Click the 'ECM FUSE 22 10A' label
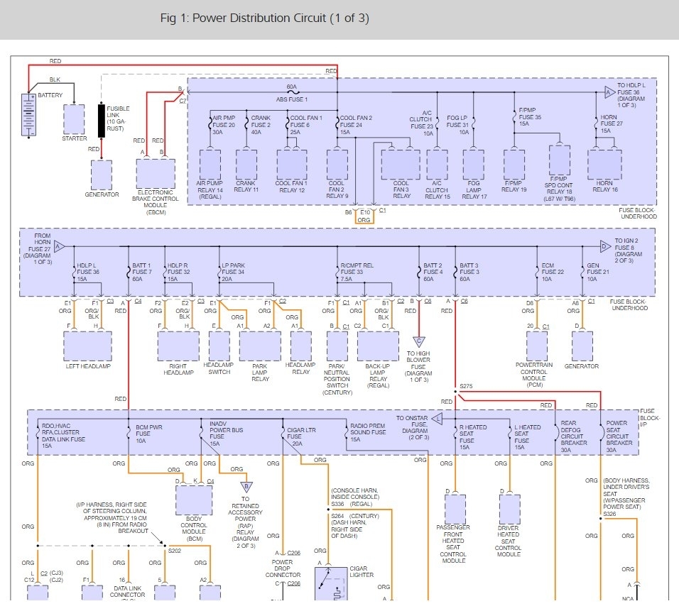 (553, 272)
